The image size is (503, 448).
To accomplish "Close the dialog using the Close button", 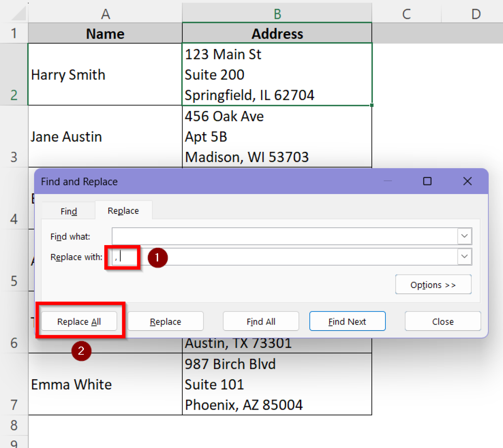I will (x=442, y=321).
